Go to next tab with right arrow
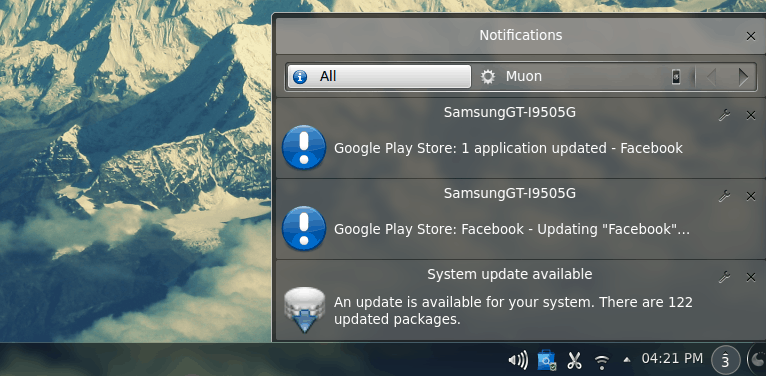 click(x=743, y=77)
